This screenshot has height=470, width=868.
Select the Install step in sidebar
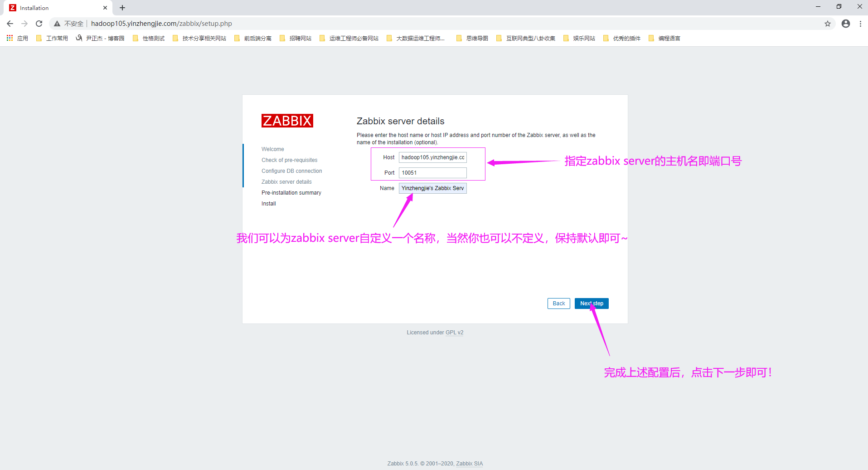[x=269, y=204]
